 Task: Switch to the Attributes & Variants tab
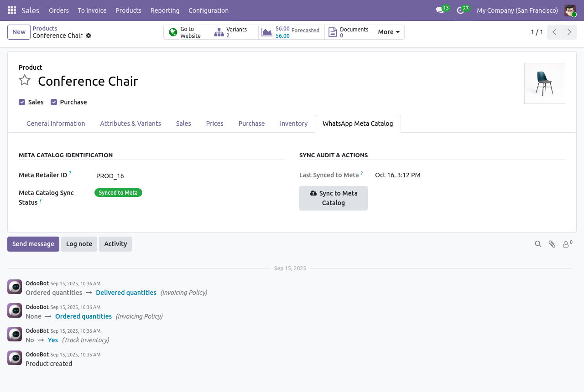point(130,124)
